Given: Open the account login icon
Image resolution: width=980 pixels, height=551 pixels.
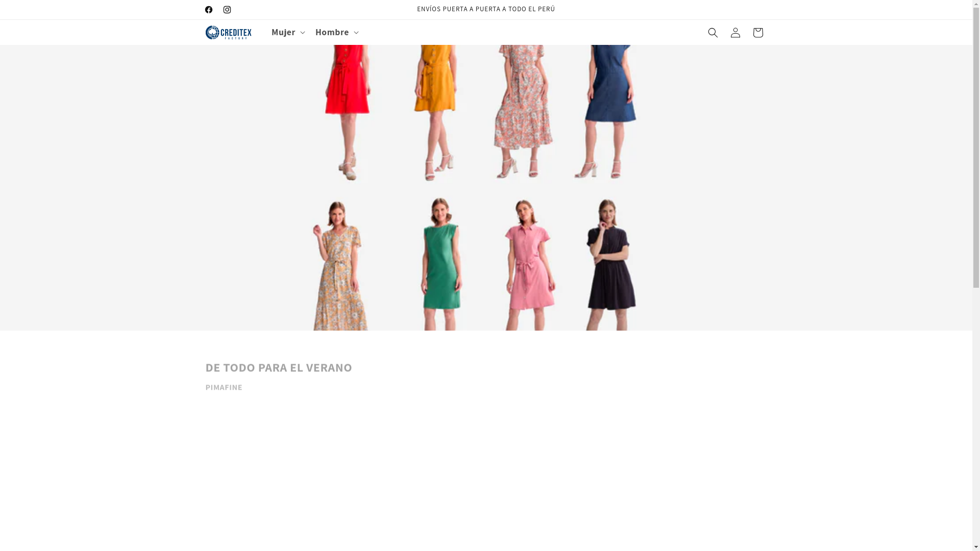Looking at the screenshot, I should [x=735, y=33].
